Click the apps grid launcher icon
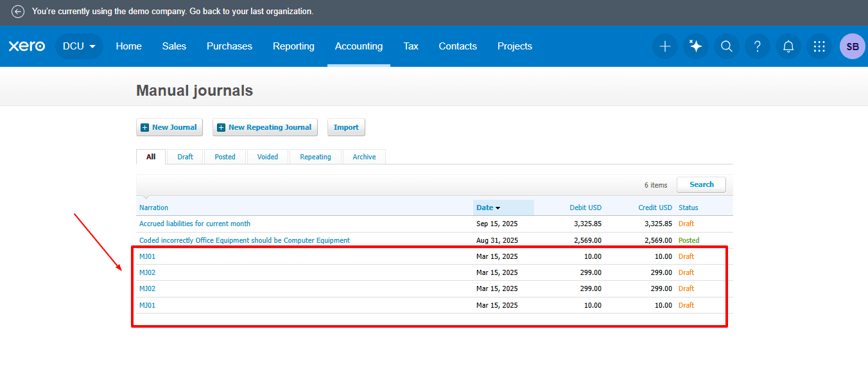 [x=819, y=46]
